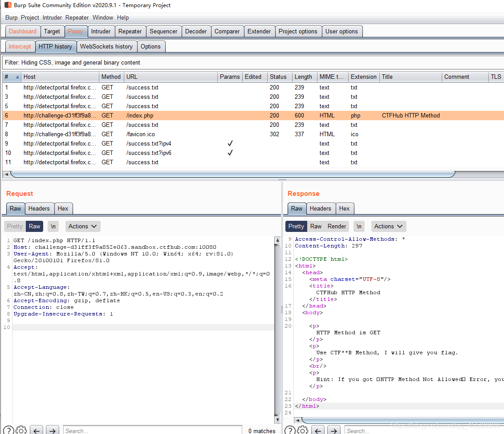Screen dimensions: 504x434
Task: Open User options tab
Action: (x=341, y=31)
